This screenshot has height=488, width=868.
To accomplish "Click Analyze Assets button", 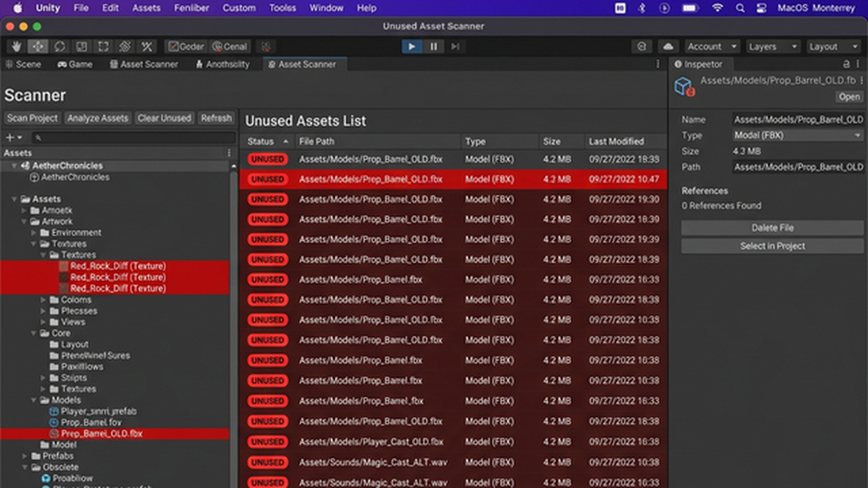I will [97, 118].
